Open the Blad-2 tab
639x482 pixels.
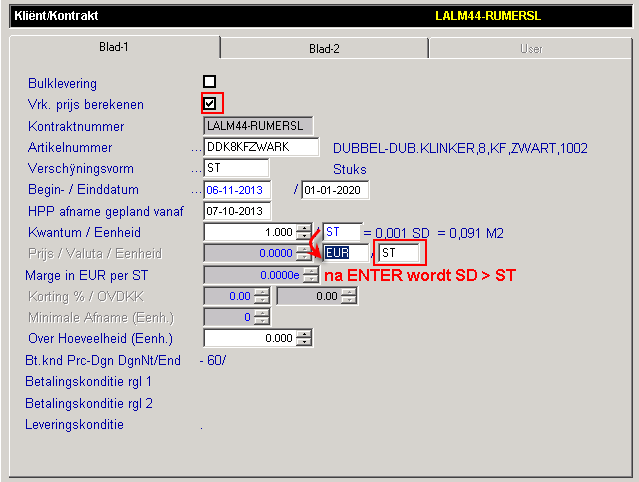click(x=324, y=49)
